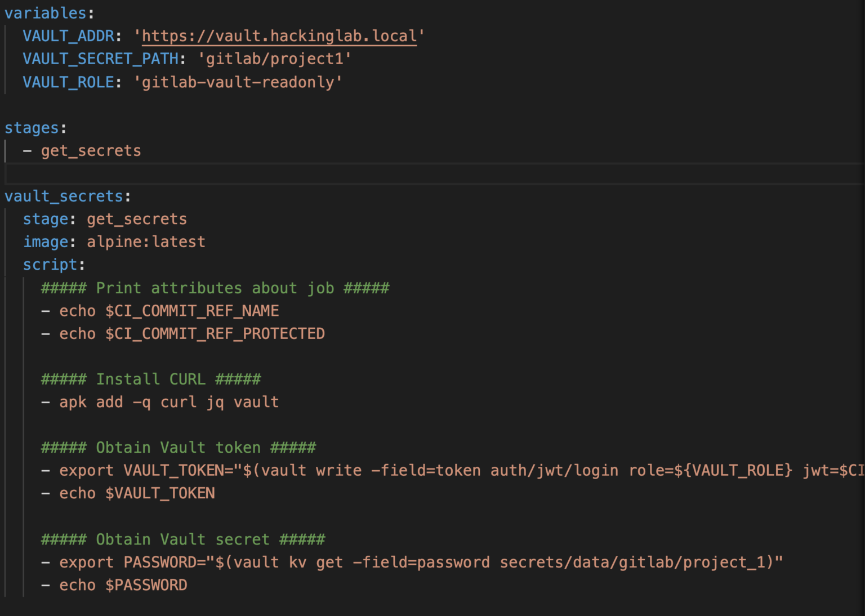Click the VAULT_ROLE variable key
The height and width of the screenshot is (616, 865).
point(68,82)
